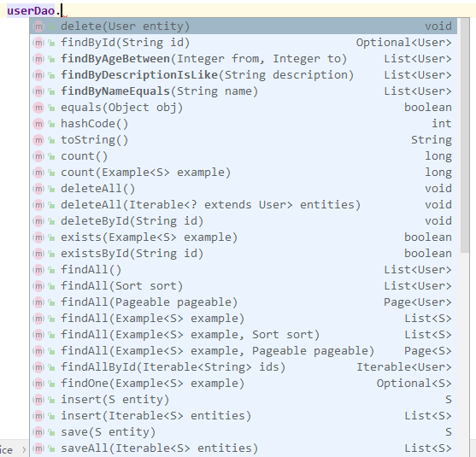Click the userDao variable in editor
The width and height of the screenshot is (476, 457).
(x=31, y=11)
